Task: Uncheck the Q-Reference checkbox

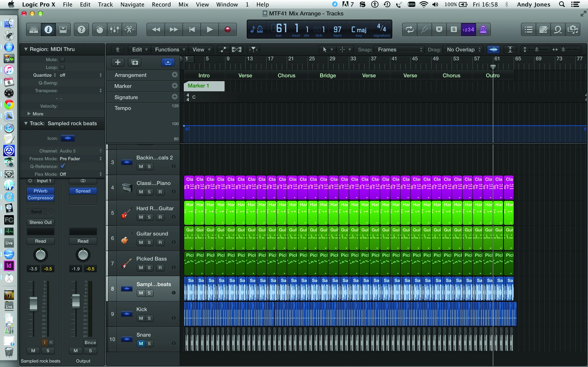Action: (62, 166)
